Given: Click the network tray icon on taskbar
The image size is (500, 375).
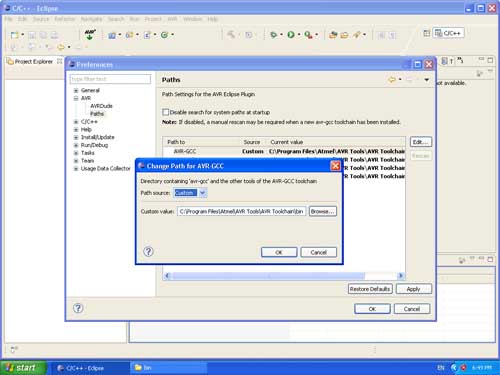Looking at the screenshot, I should pyautogui.click(x=454, y=367).
